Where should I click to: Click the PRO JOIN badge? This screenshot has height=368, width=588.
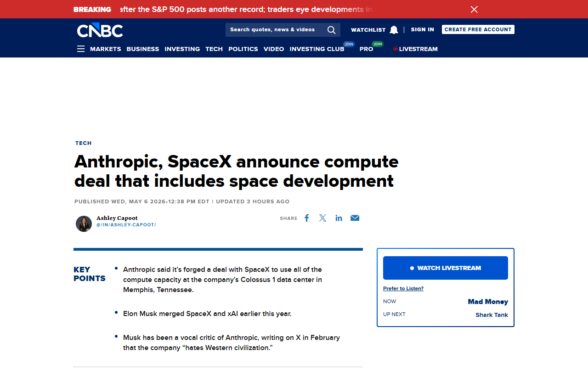tap(378, 44)
